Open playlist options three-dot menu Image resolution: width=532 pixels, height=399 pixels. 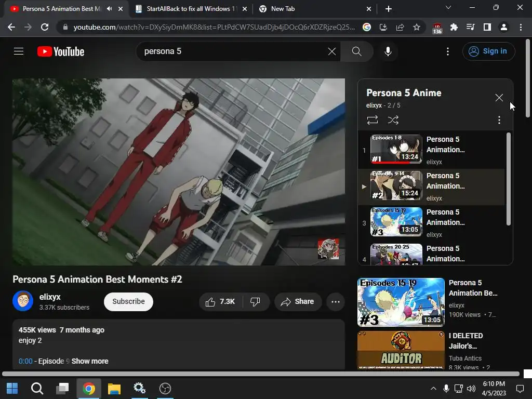[499, 120]
